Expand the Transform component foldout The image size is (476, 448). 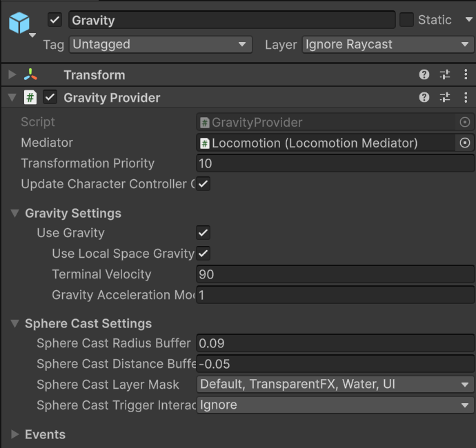(12, 74)
